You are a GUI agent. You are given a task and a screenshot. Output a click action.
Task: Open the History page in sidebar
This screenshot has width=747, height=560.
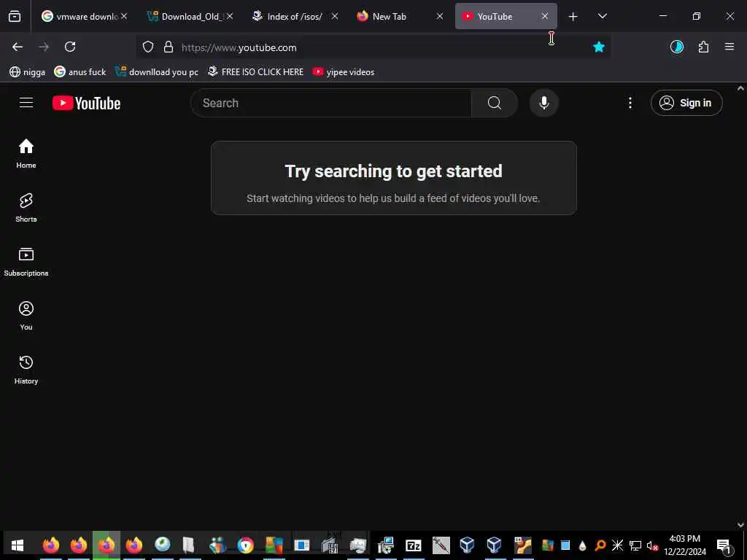tap(26, 370)
